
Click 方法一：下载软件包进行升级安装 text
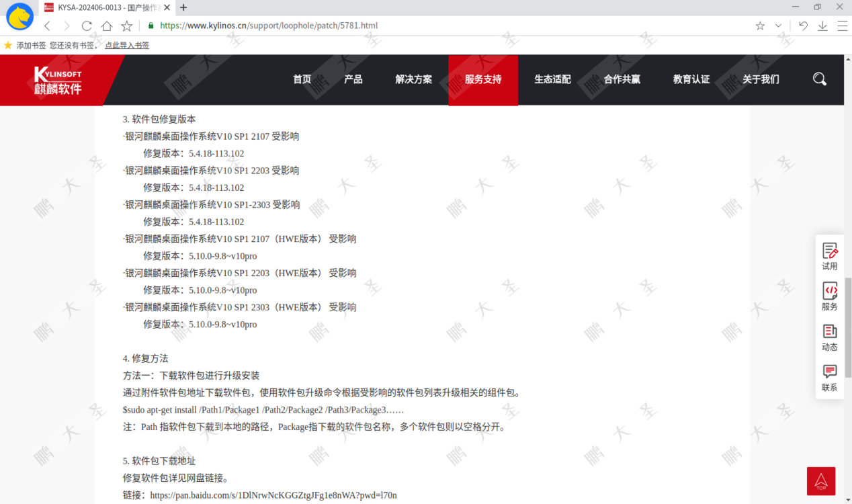(191, 376)
